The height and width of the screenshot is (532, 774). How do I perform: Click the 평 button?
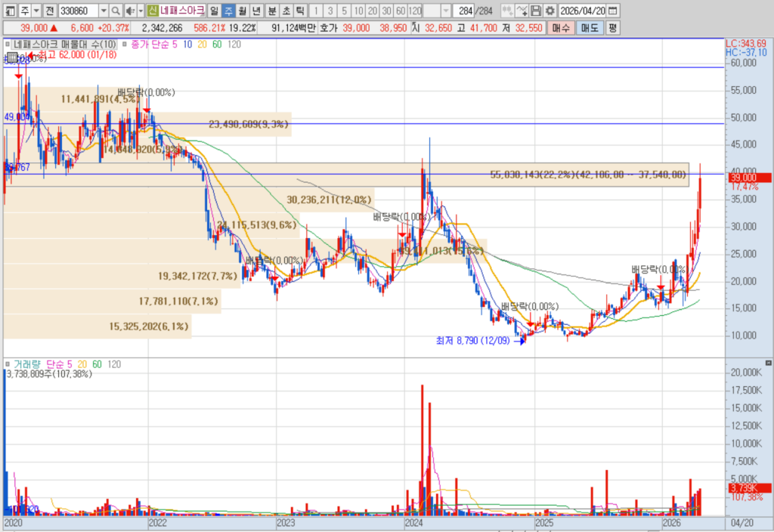coord(612,28)
